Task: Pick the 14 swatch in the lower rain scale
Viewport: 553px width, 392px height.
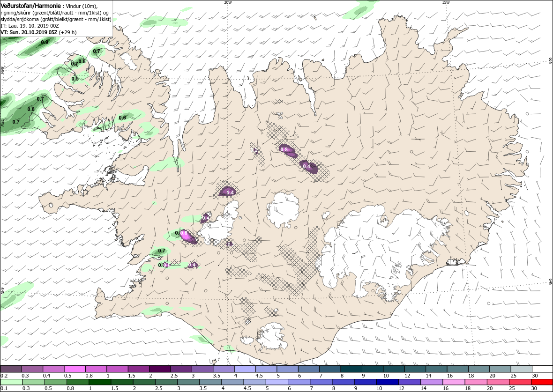Action: coord(432,382)
